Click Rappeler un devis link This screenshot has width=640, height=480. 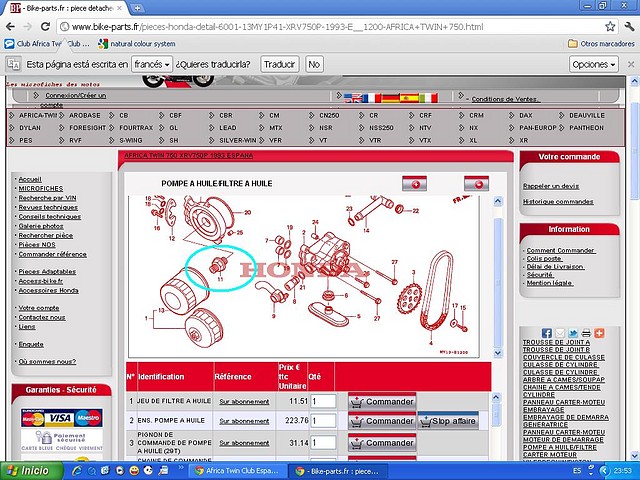point(551,186)
